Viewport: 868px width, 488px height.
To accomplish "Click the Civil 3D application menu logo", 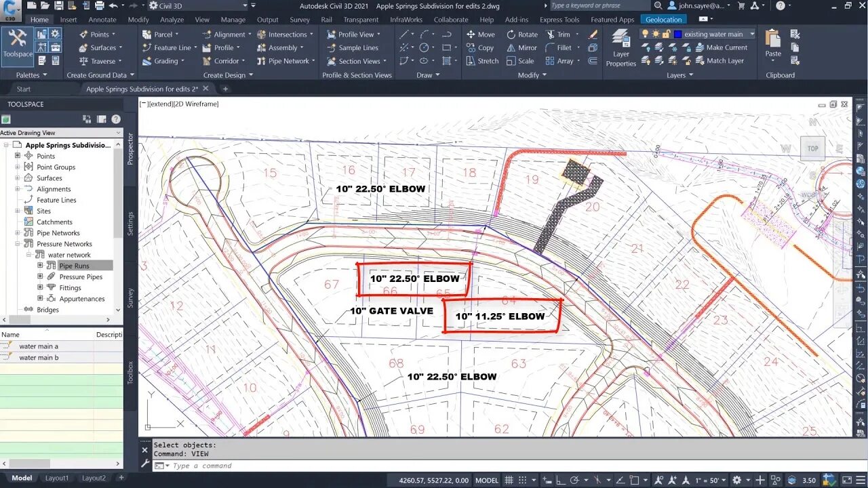I will click(11, 9).
